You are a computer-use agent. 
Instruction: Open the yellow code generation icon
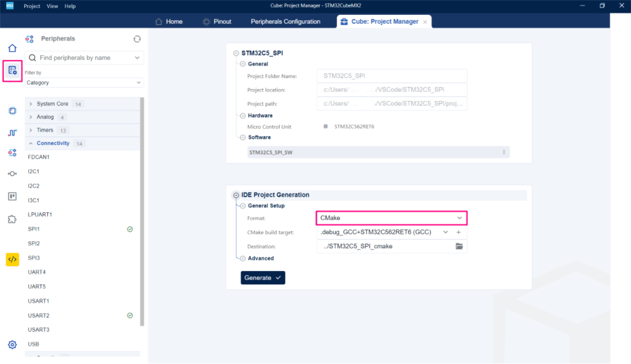(x=13, y=260)
